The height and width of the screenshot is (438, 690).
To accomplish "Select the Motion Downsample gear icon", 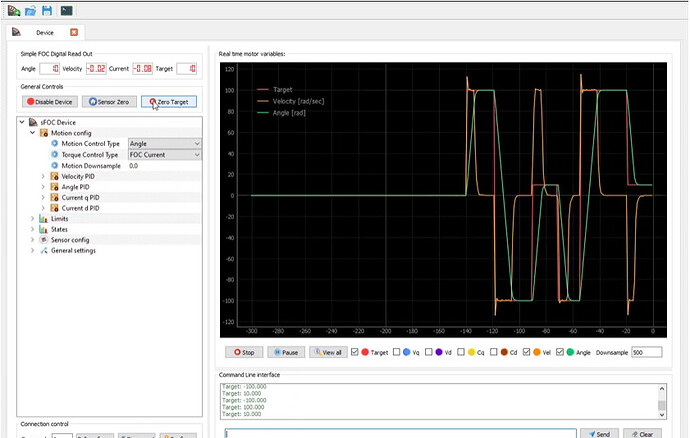I will click(55, 166).
